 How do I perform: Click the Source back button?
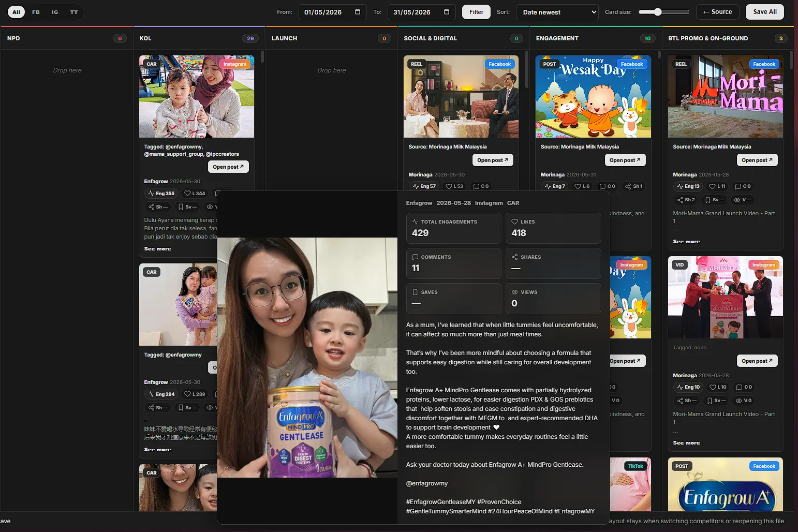click(x=717, y=12)
